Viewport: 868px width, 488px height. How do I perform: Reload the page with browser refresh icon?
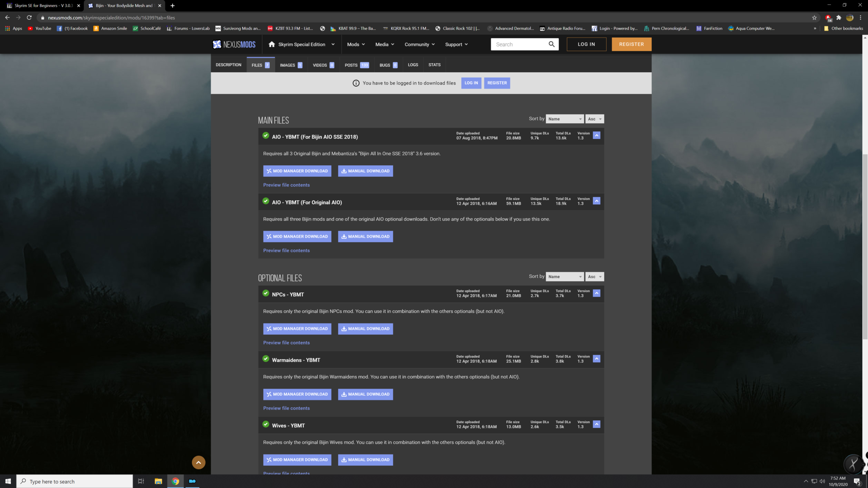(x=29, y=18)
